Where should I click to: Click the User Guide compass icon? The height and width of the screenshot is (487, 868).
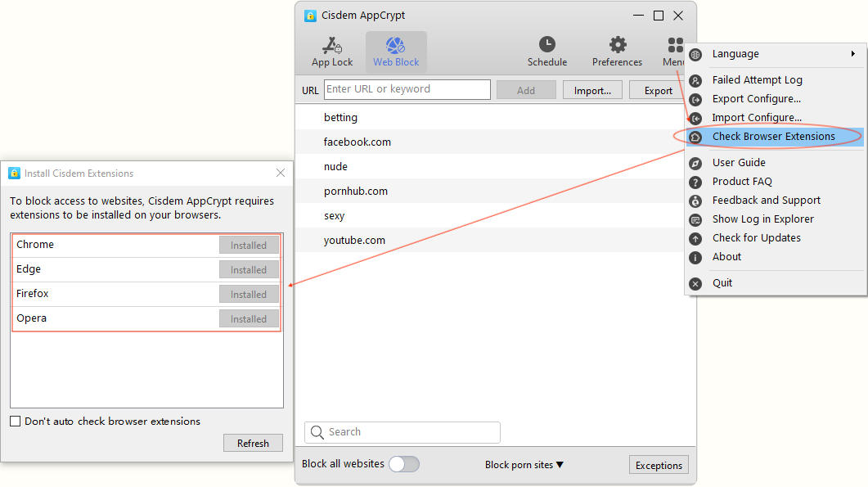(695, 163)
